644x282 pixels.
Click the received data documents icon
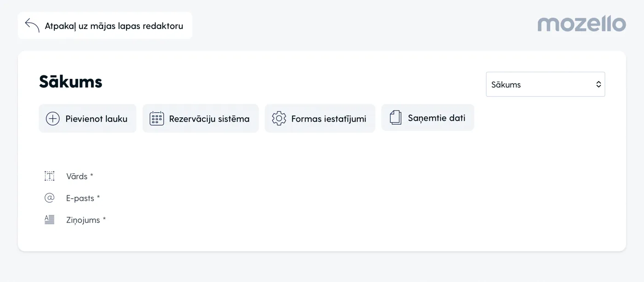[x=396, y=117]
